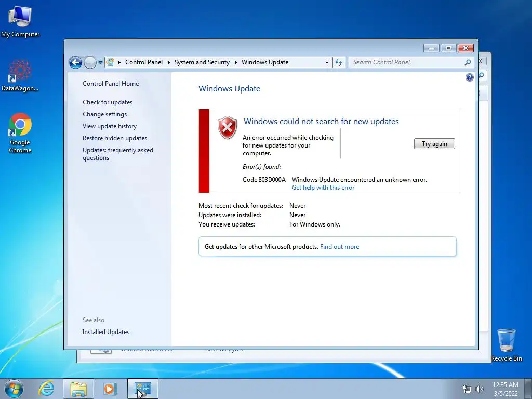The height and width of the screenshot is (399, 532).
Task: Expand the arrow before Control Panel breadcrumb
Action: point(119,62)
